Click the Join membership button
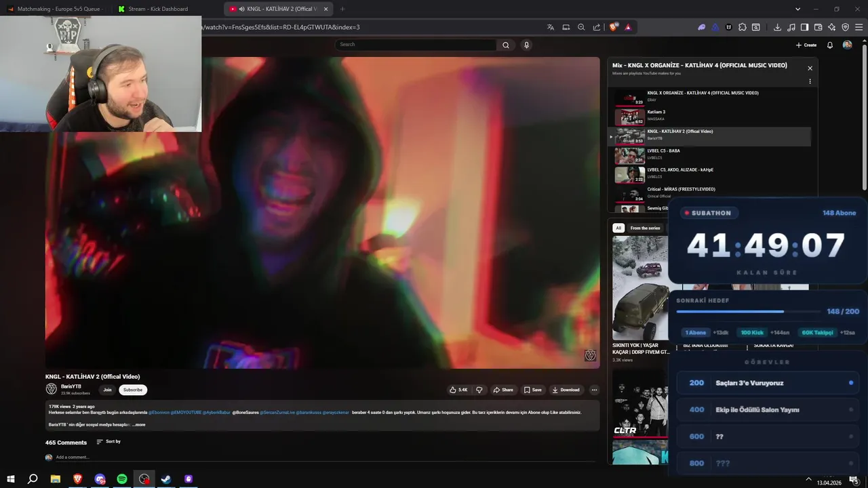 click(x=107, y=390)
